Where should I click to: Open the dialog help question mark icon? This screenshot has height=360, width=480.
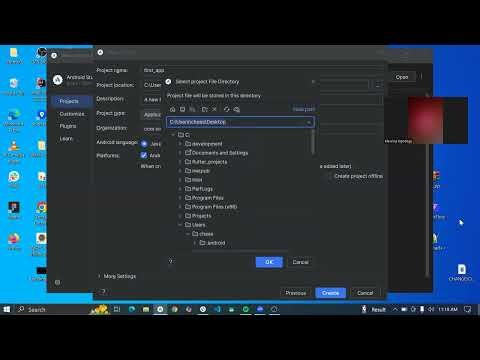pos(171,261)
